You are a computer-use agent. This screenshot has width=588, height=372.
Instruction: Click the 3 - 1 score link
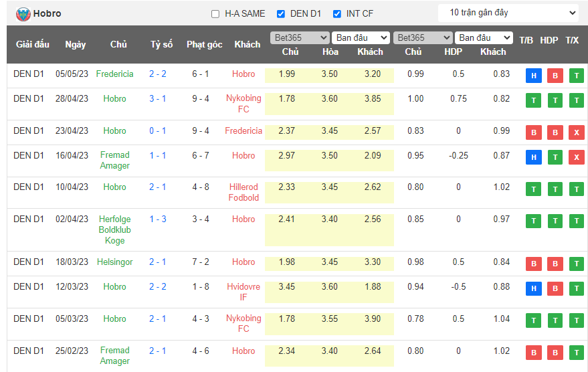pos(158,98)
